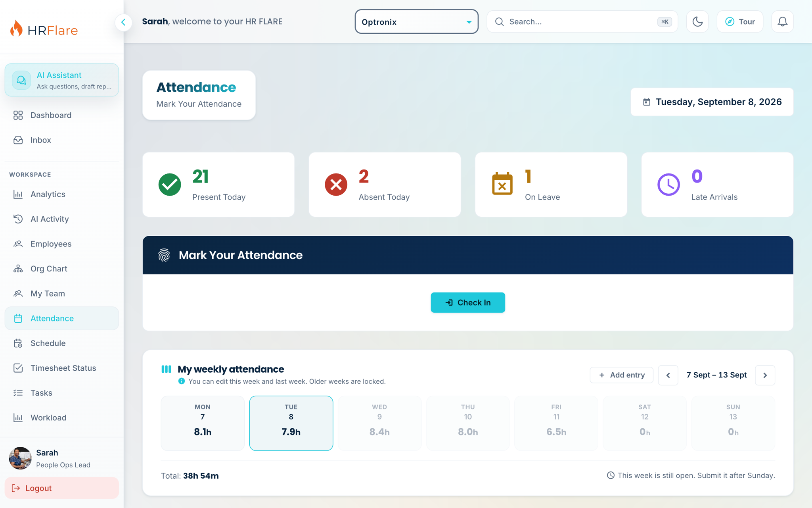Click the Tasks list icon
The height and width of the screenshot is (508, 812).
coord(18,393)
